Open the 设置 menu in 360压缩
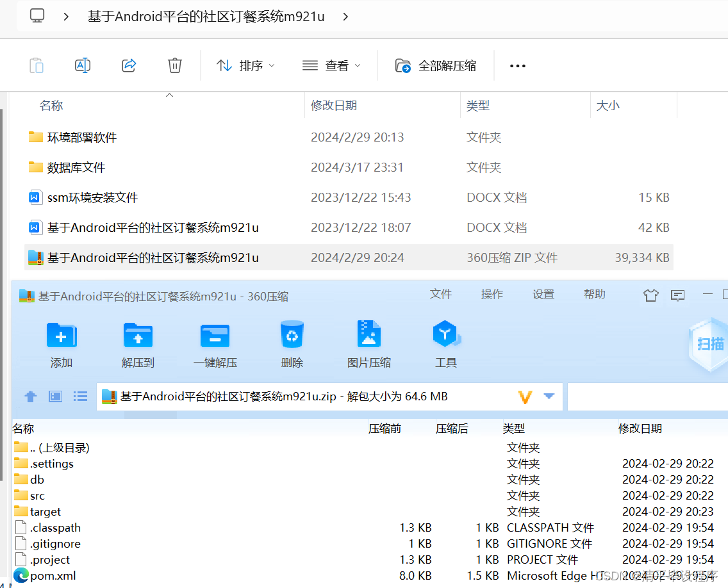 click(x=543, y=294)
